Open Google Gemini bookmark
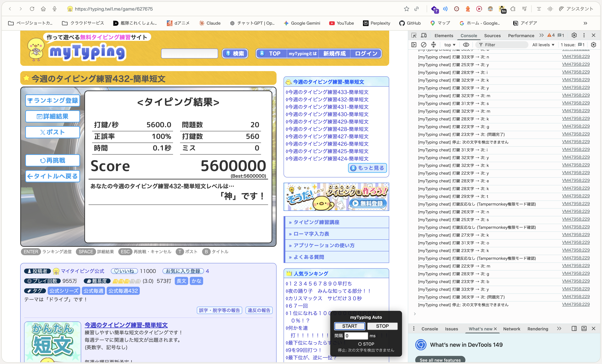Screen dimensions: 602x364 pos(302,23)
